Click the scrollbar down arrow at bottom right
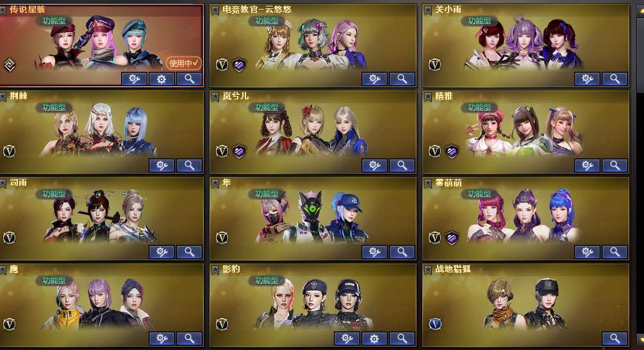The image size is (644, 350). tap(640, 340)
